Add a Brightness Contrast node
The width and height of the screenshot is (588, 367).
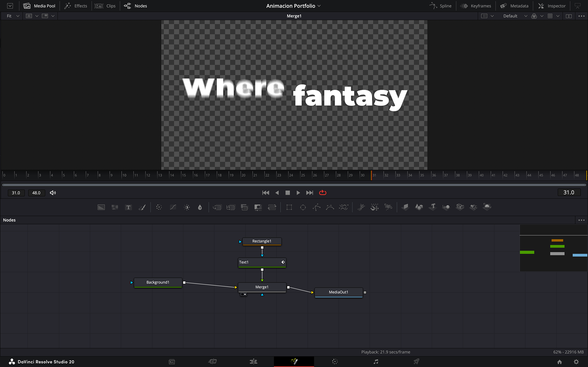tap(187, 207)
